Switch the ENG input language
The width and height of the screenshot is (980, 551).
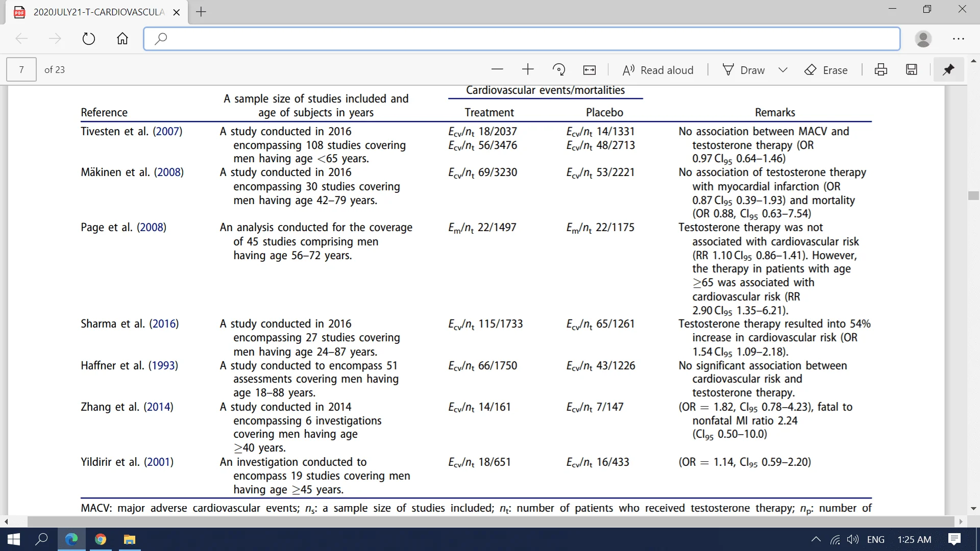pyautogui.click(x=876, y=539)
